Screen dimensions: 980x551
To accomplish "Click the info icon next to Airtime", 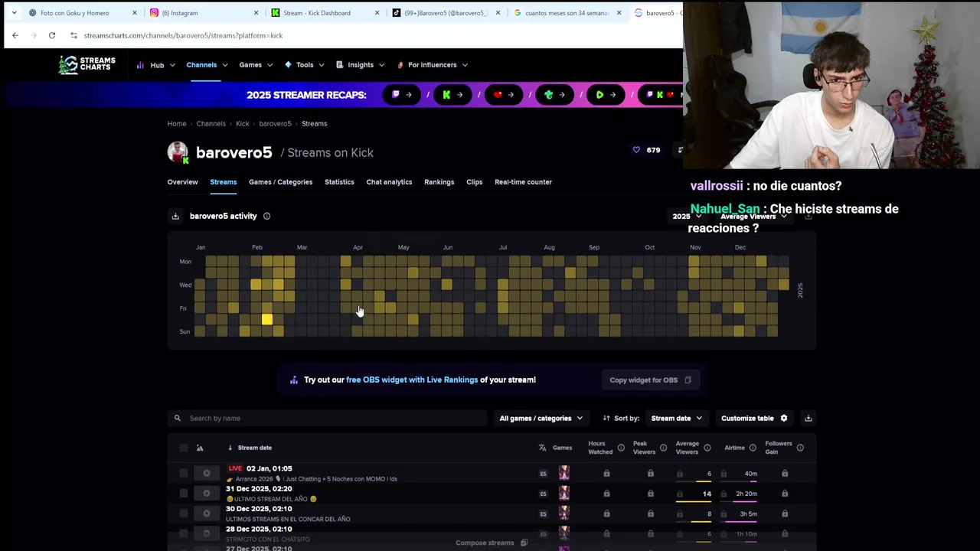I will (753, 448).
